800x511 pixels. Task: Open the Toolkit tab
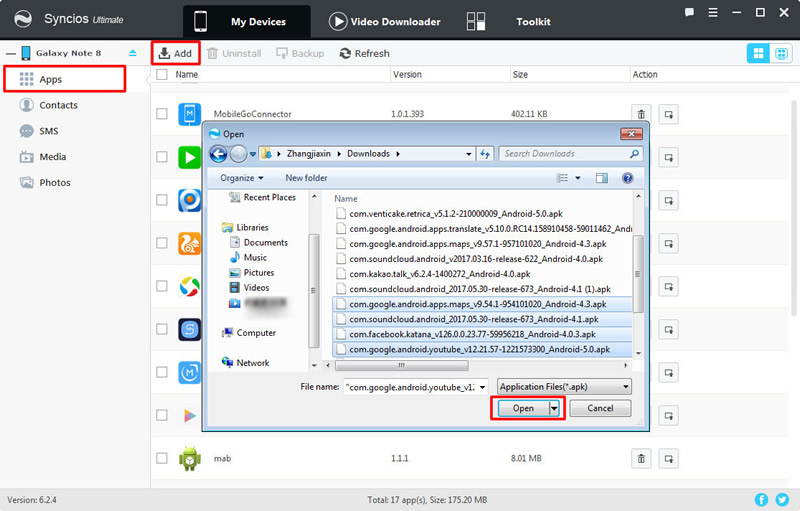tap(509, 21)
